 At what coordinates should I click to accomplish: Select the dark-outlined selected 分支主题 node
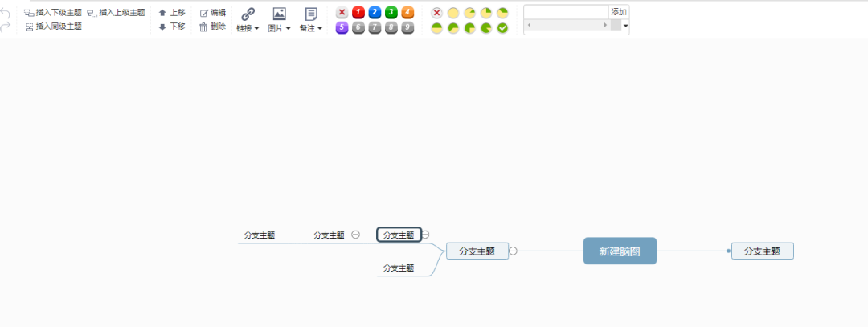399,235
